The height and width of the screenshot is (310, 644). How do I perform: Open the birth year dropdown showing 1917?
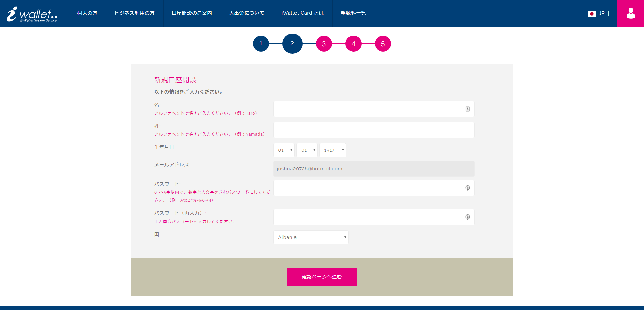coord(333,150)
